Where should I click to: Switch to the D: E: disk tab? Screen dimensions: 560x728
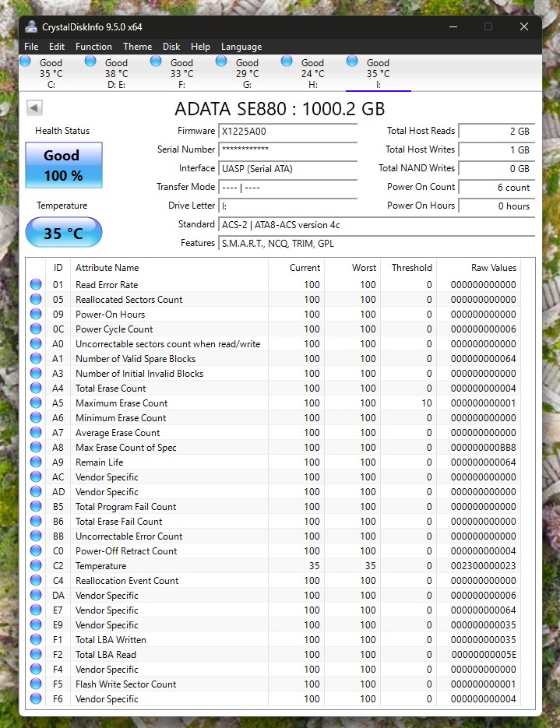(x=116, y=74)
